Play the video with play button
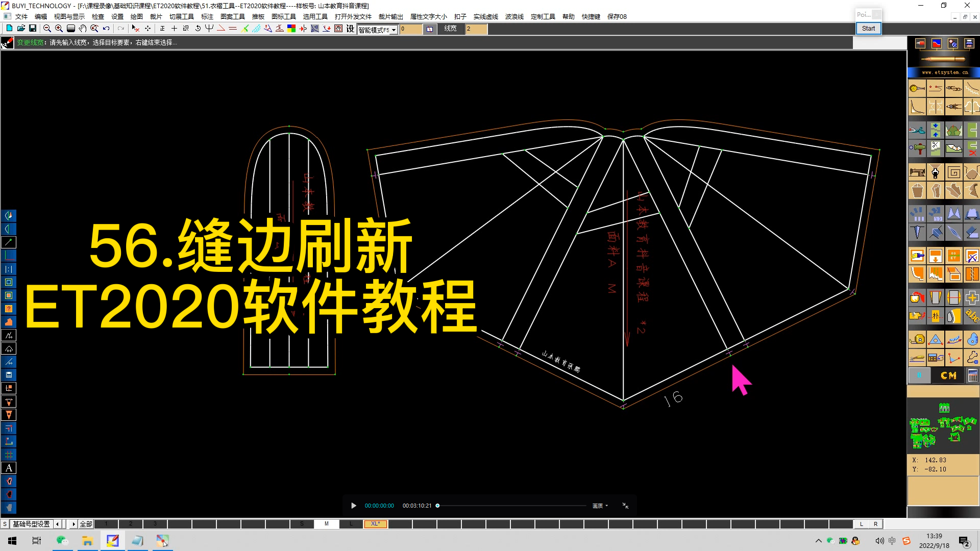Image resolution: width=980 pixels, height=551 pixels. click(353, 506)
